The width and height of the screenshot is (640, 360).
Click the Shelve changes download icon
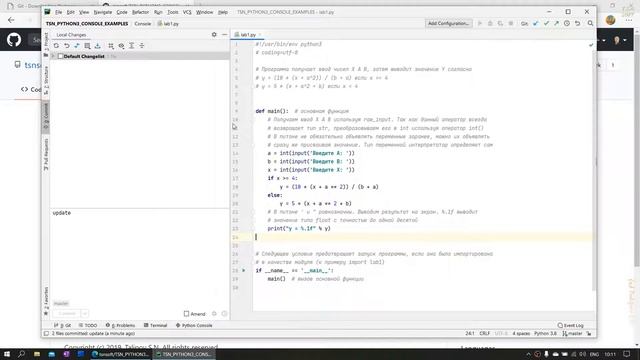coord(98,46)
